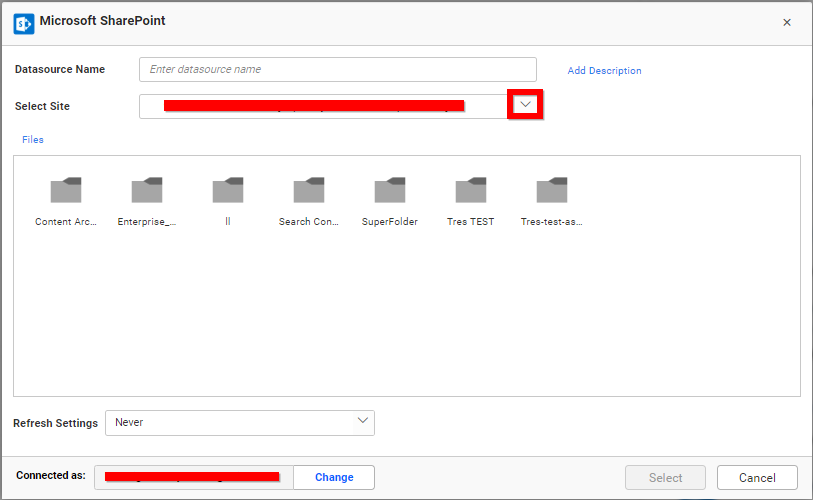Click empty space in the file list
Viewport: 813px width, 500px height.
pos(400,320)
